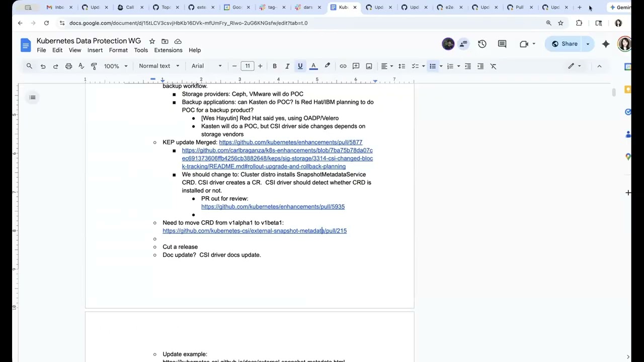The width and height of the screenshot is (644, 362).
Task: Show the document outline
Action: pos(32,97)
